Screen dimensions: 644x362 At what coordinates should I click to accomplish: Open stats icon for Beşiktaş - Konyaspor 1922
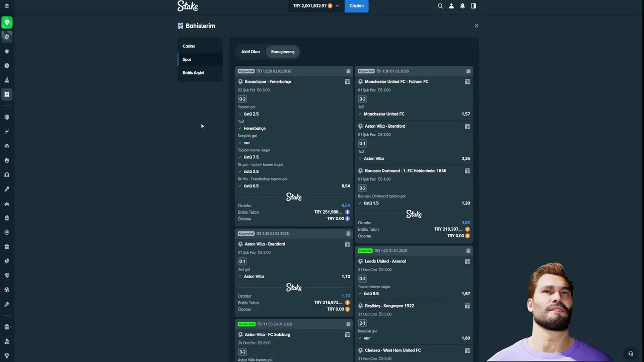pos(467,306)
